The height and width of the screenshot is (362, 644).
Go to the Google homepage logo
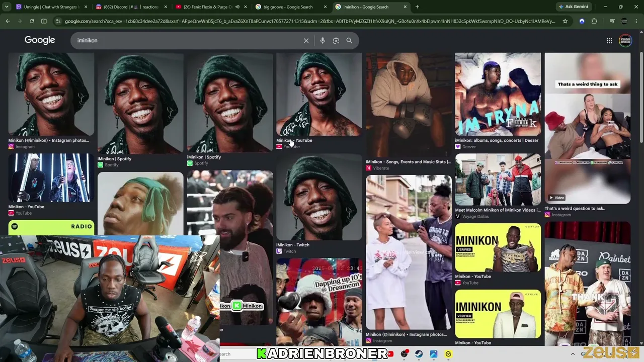(40, 40)
